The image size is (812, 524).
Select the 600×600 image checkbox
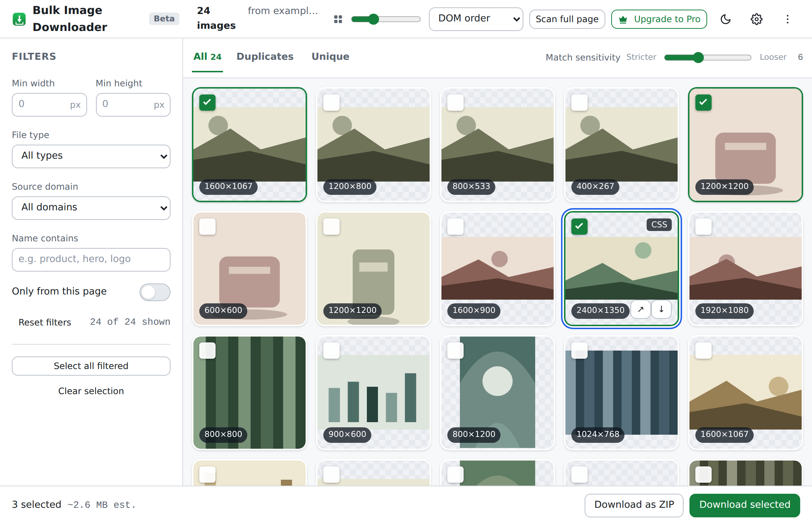click(207, 227)
